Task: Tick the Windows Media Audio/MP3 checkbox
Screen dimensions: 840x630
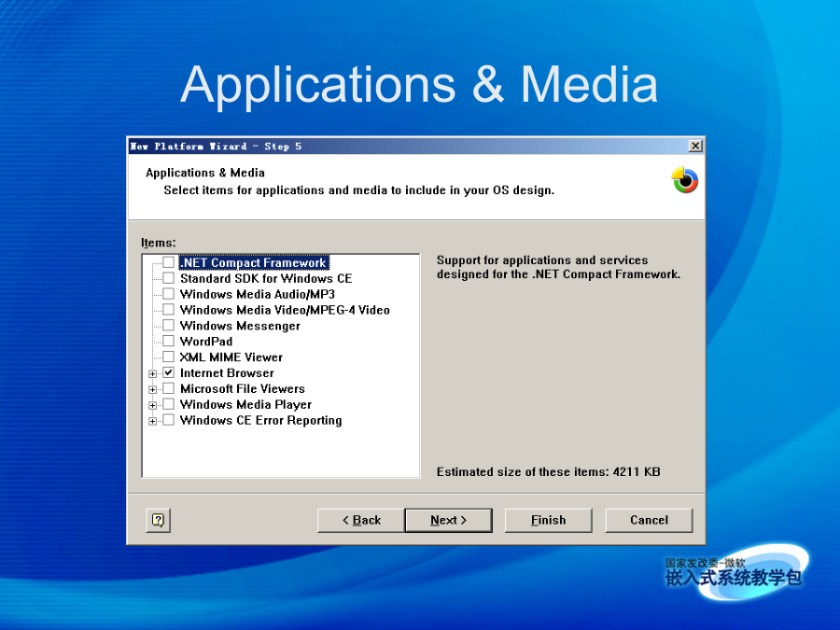Action: click(168, 294)
